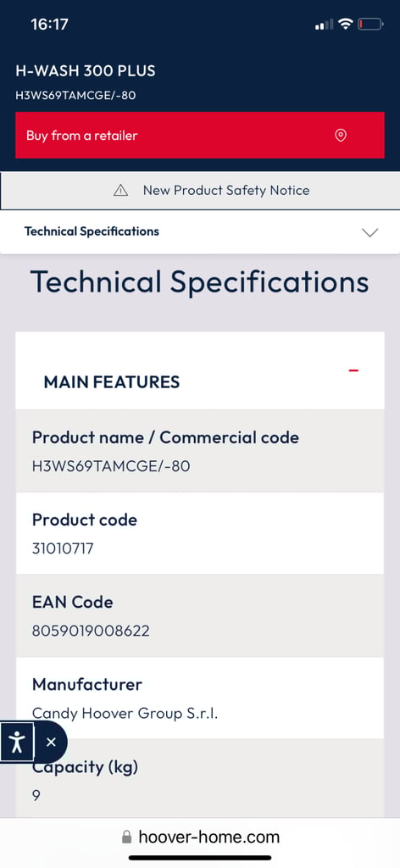The image size is (400, 868).
Task: Tap the Wi-Fi status icon
Action: (x=346, y=24)
